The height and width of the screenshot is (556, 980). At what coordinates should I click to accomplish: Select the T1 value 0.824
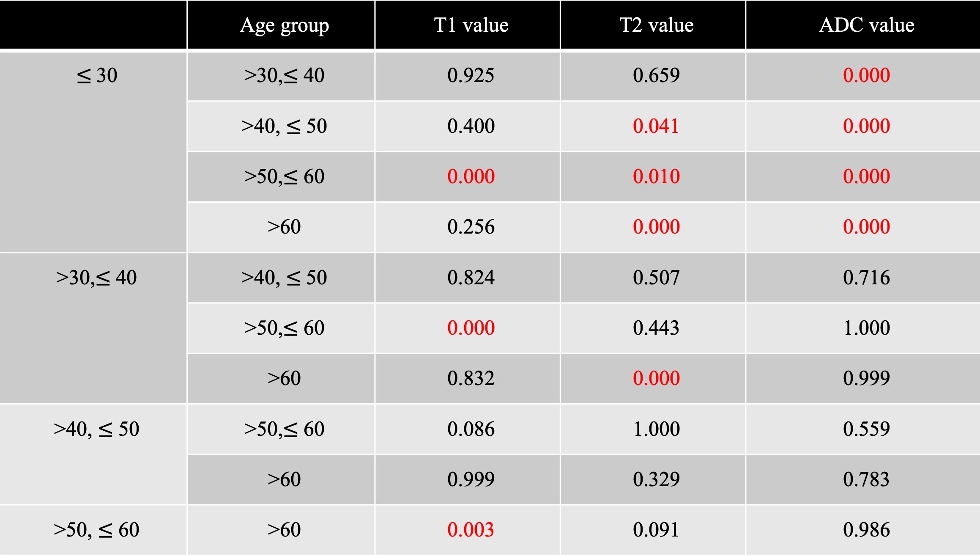click(471, 278)
